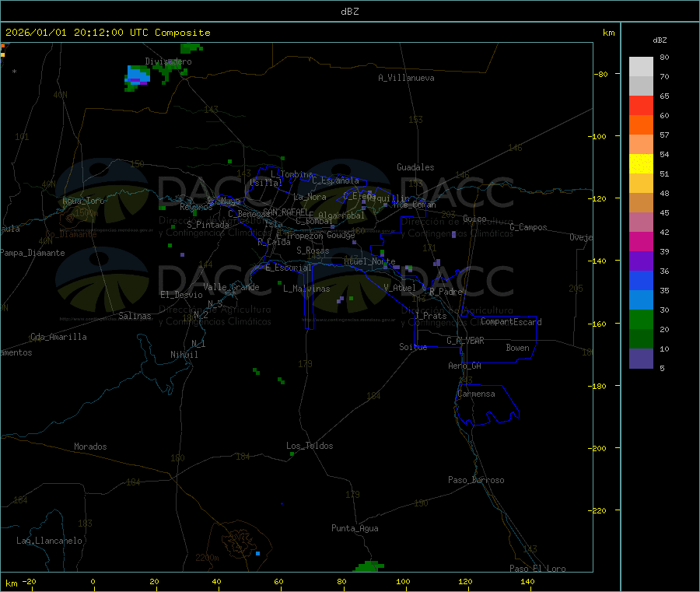Image resolution: width=700 pixels, height=592 pixels.
Task: Click the S_Rosas location label
Action: click(x=313, y=250)
